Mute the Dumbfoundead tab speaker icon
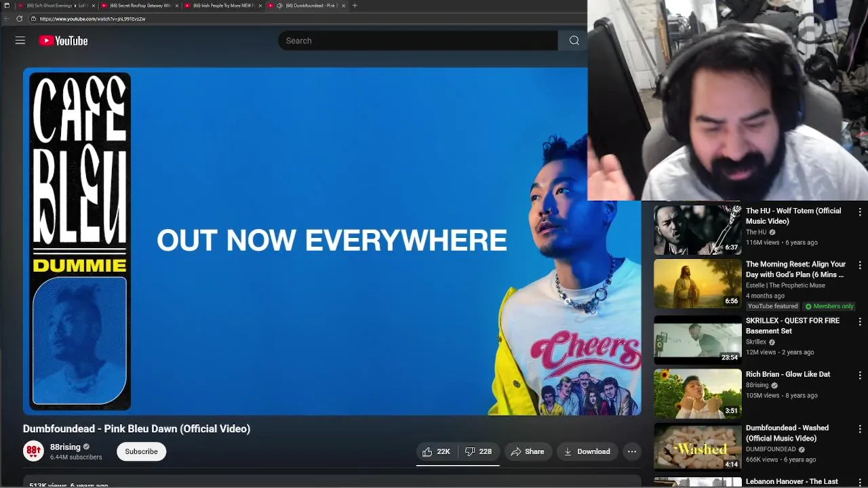This screenshot has height=488, width=868. [x=279, y=5]
